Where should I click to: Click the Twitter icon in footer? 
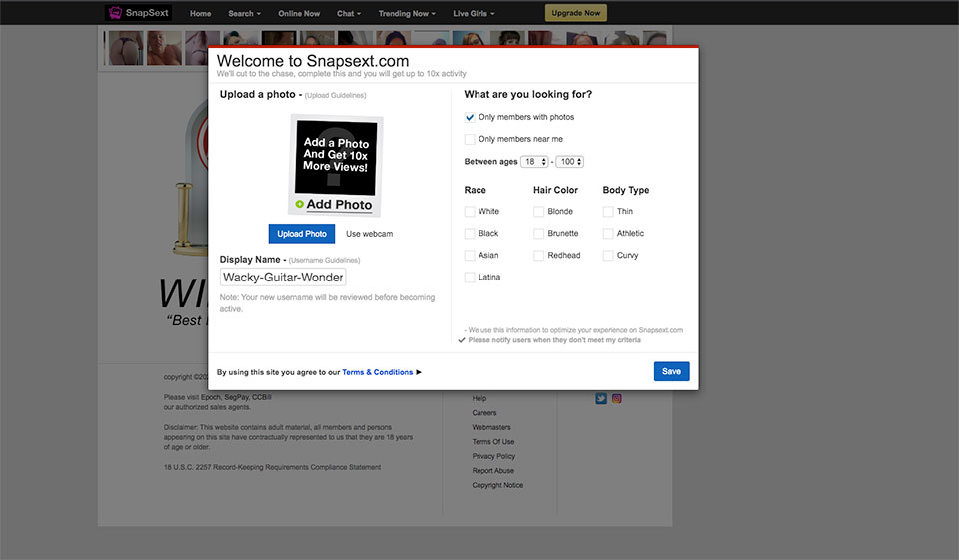(x=601, y=398)
